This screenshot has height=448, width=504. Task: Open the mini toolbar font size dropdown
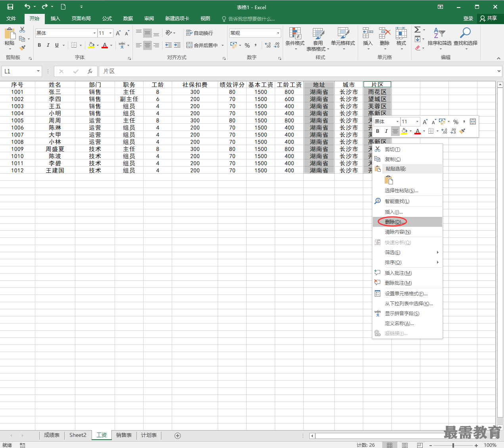[x=417, y=122]
